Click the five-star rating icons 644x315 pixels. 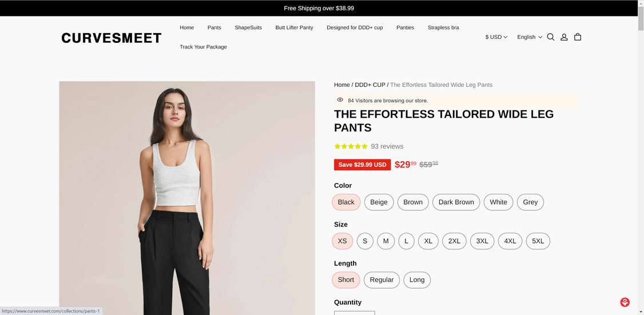tap(351, 146)
